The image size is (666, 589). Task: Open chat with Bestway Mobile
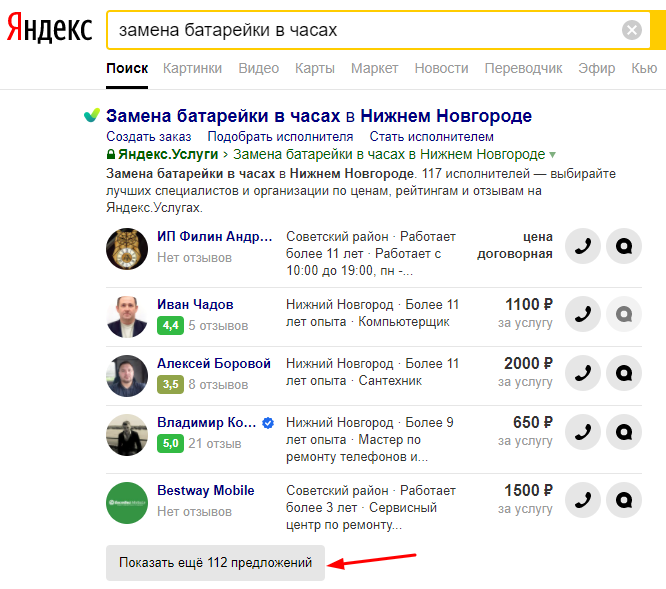point(624,500)
